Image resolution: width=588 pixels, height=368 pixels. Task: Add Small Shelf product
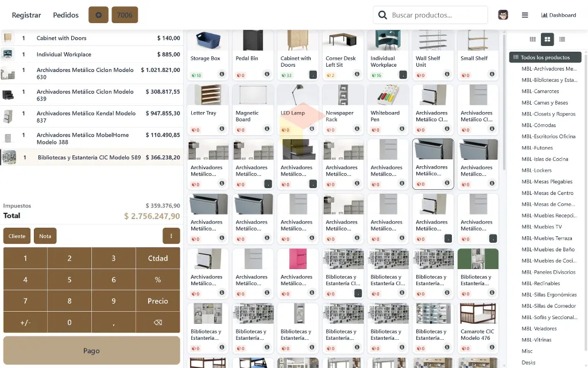(x=478, y=55)
